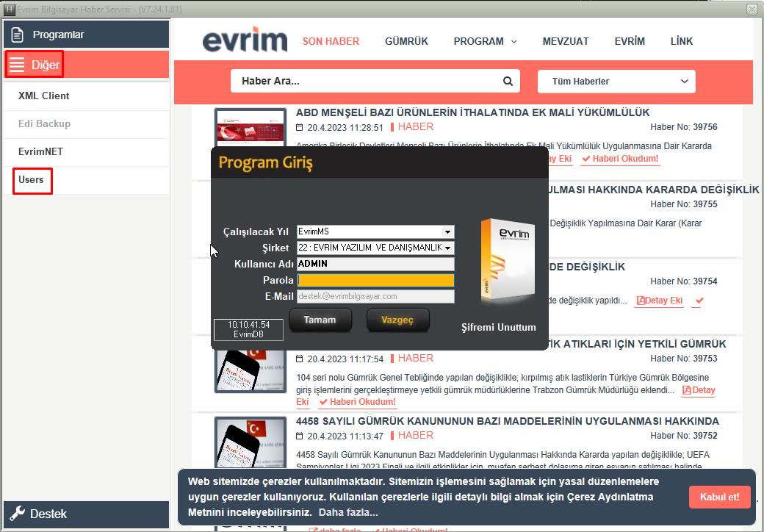Open EvrimNET from the sidebar
The width and height of the screenshot is (764, 532).
(x=86, y=151)
